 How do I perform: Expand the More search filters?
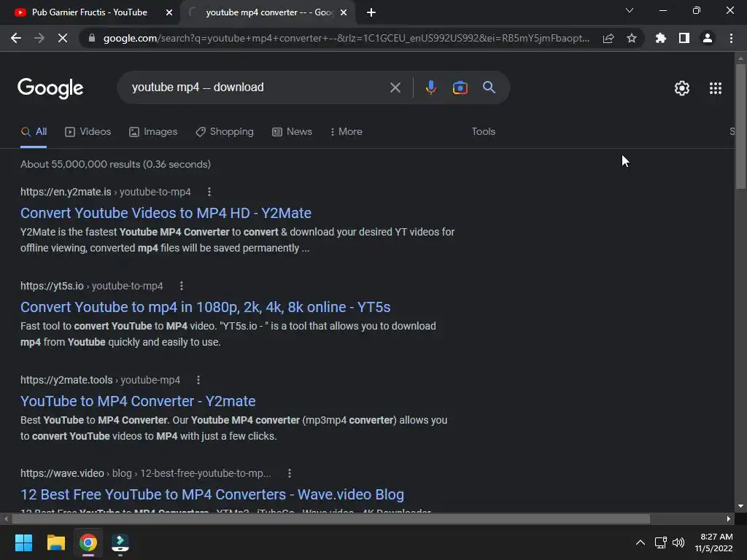pos(346,131)
